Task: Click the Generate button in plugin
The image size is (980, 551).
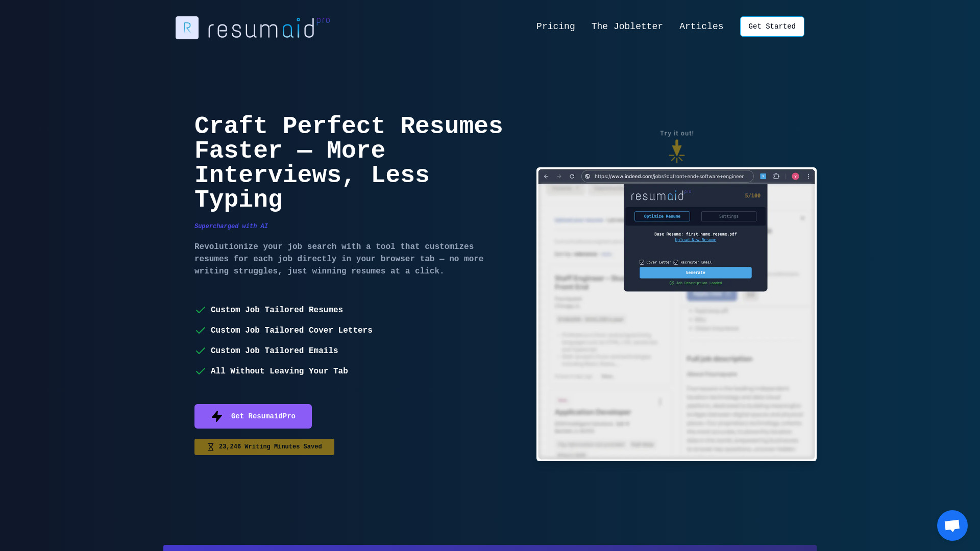Action: pos(695,272)
